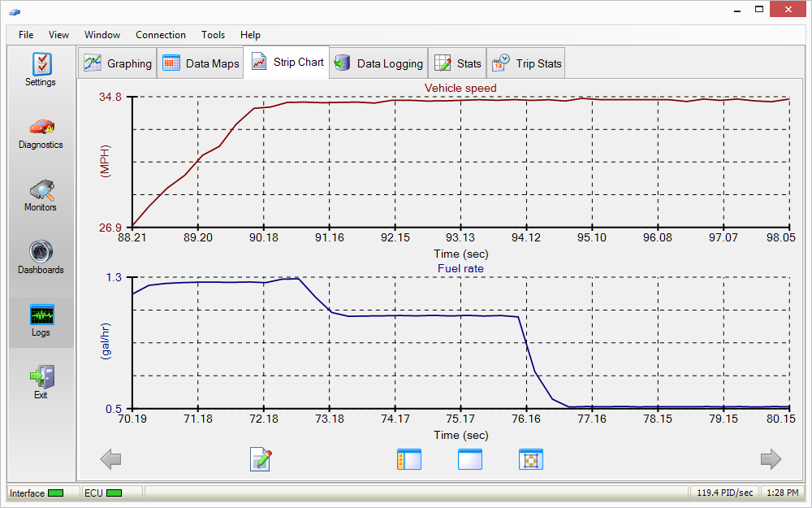
Task: Open the Tools menu
Action: click(x=214, y=35)
